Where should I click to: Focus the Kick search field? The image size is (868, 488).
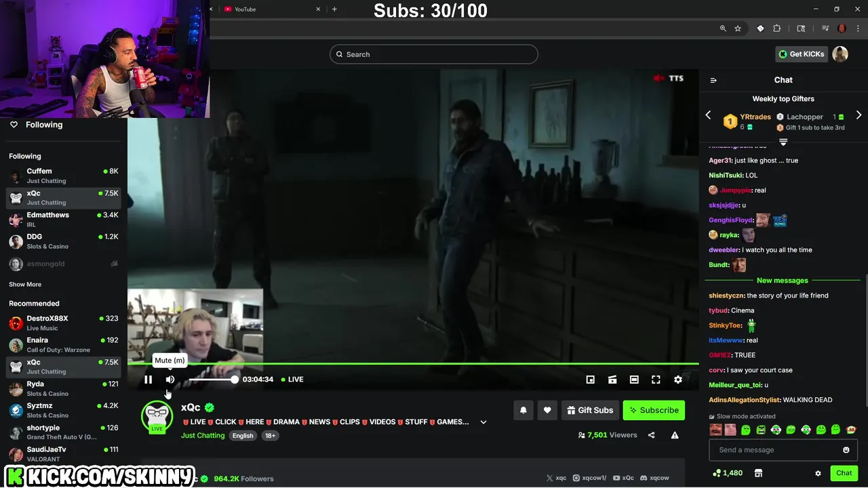pyautogui.click(x=434, y=54)
